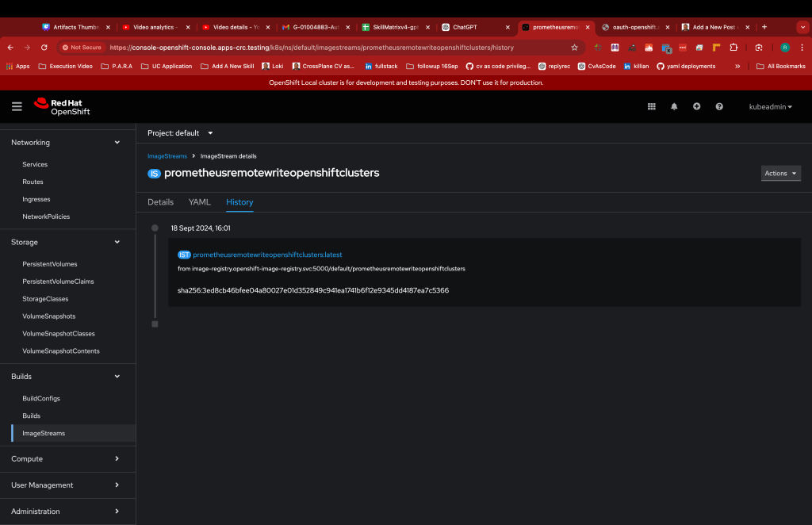Open the Builds item under Builds section
The height and width of the screenshot is (525, 812).
click(31, 416)
